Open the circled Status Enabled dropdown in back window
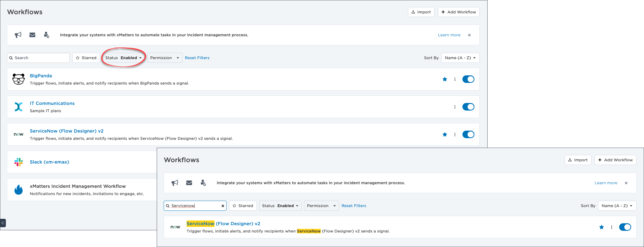Image resolution: width=644 pixels, height=247 pixels. click(124, 58)
